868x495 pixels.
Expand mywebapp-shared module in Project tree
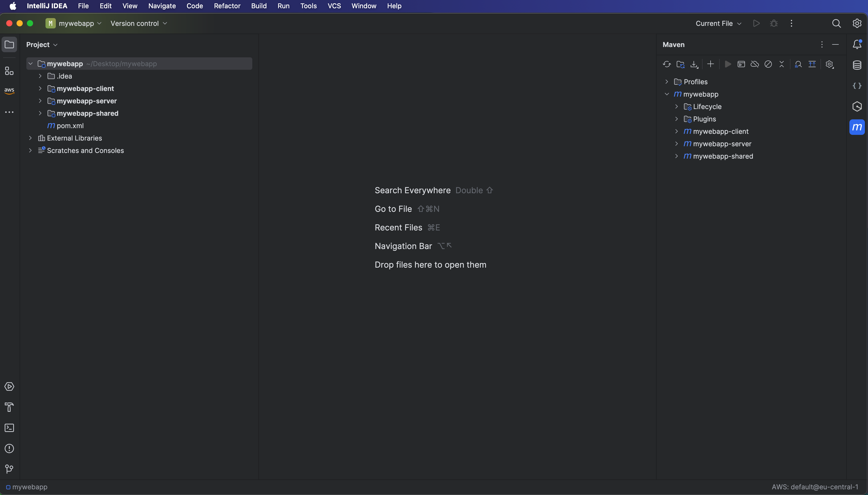click(40, 113)
